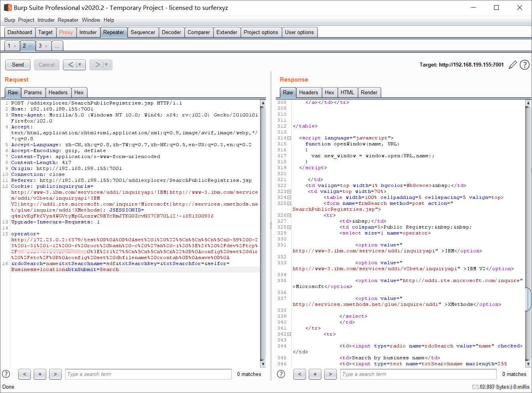Collapse code fold at line 326

pyautogui.click(x=289, y=215)
